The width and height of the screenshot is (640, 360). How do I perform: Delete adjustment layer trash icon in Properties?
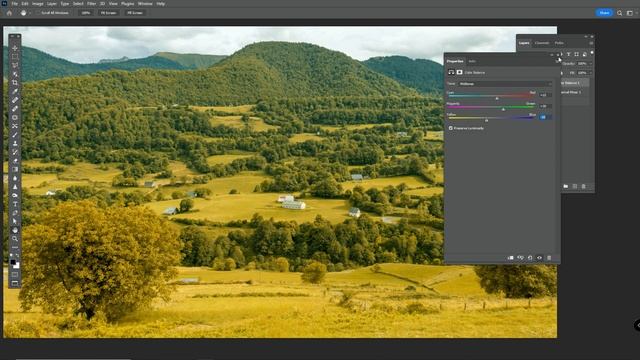(x=549, y=258)
